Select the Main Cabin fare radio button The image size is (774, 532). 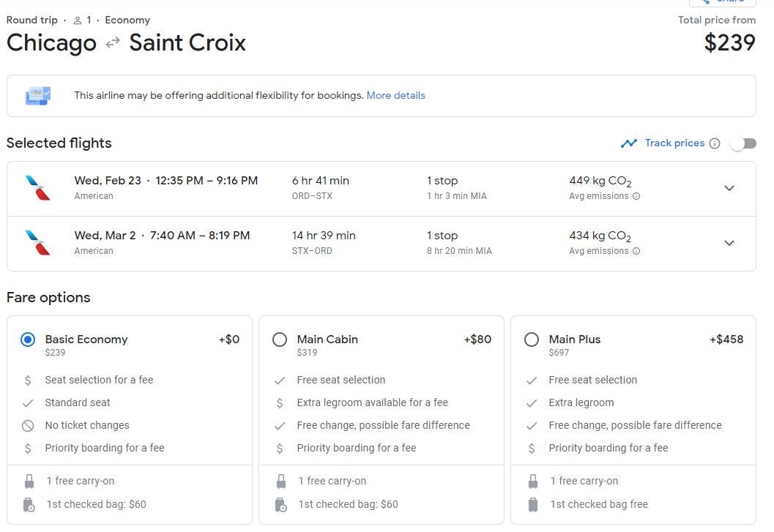pos(279,340)
